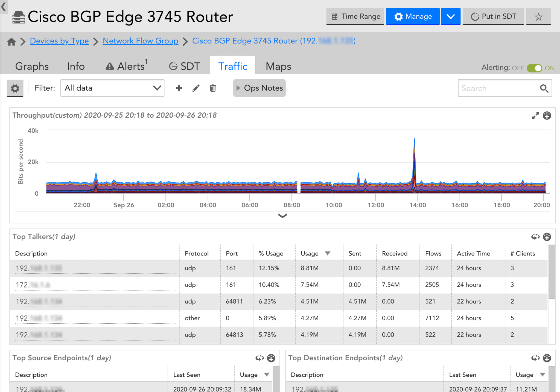Open the Filter dropdown showing All data

pos(112,88)
